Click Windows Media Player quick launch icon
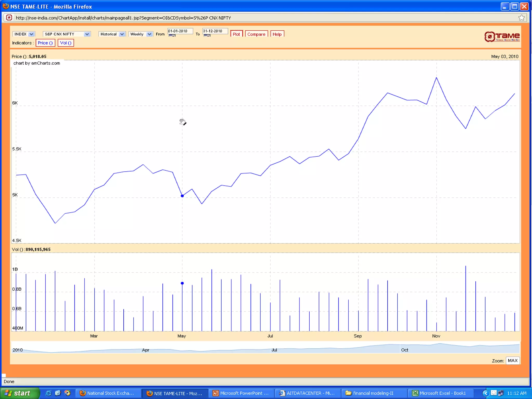 pyautogui.click(x=67, y=393)
